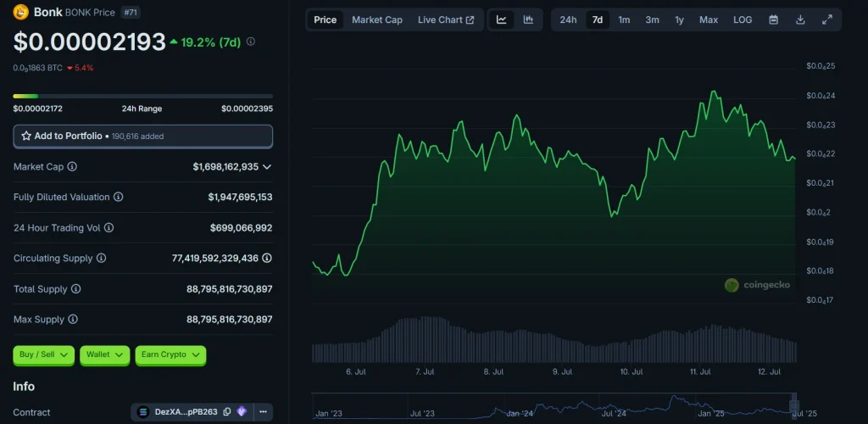The width and height of the screenshot is (868, 424).
Task: Click the #71 rank badge
Action: pos(130,12)
